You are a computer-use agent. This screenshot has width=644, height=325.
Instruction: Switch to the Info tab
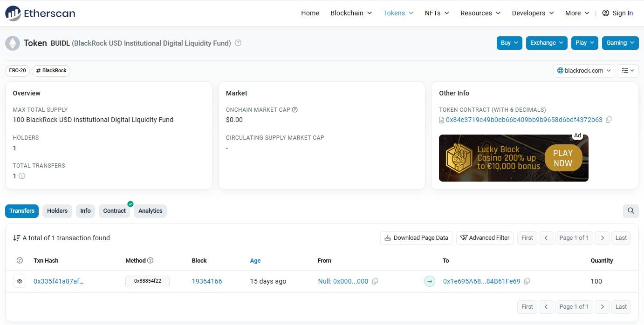[85, 211]
